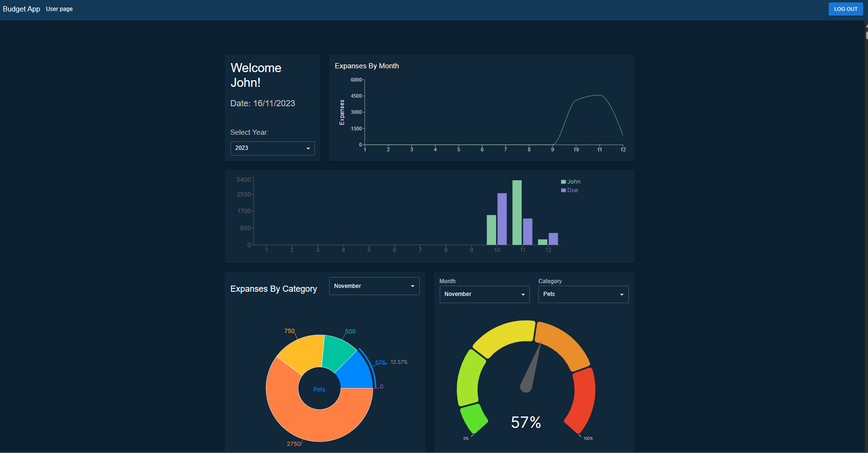This screenshot has height=453, width=868.
Task: Open the Budget App home link
Action: pos(21,9)
